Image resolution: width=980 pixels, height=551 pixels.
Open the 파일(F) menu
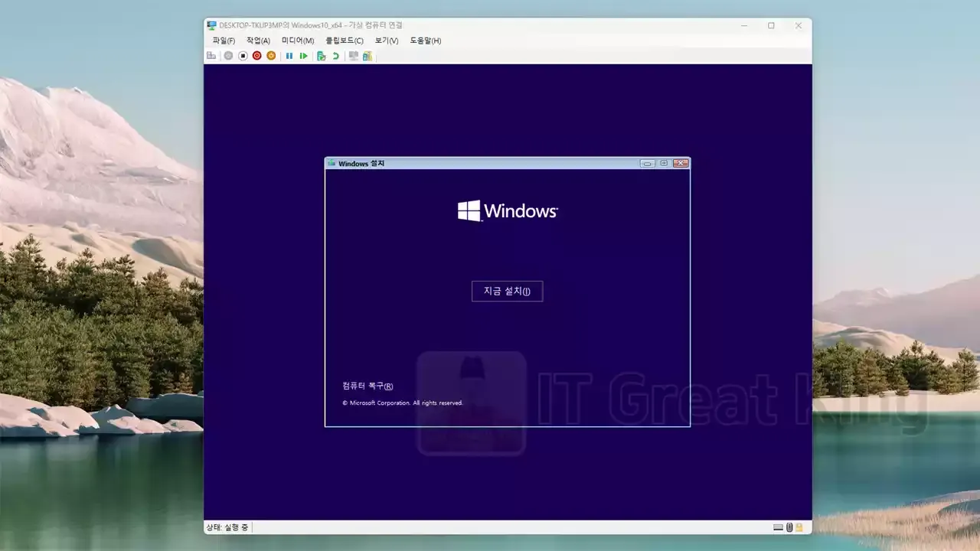pos(224,41)
